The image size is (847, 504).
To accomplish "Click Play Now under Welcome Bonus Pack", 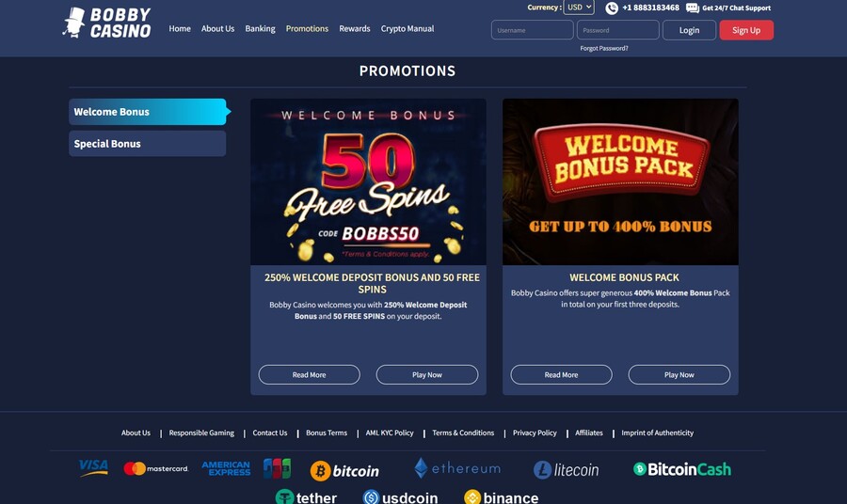I will 679,374.
